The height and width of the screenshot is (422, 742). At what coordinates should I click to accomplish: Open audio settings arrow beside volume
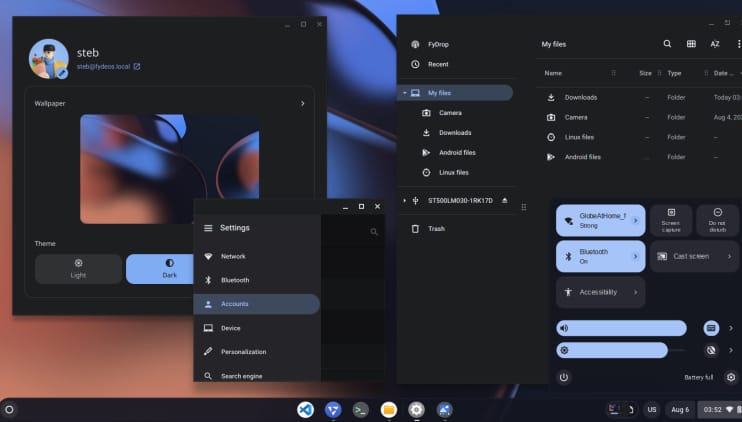tap(731, 328)
